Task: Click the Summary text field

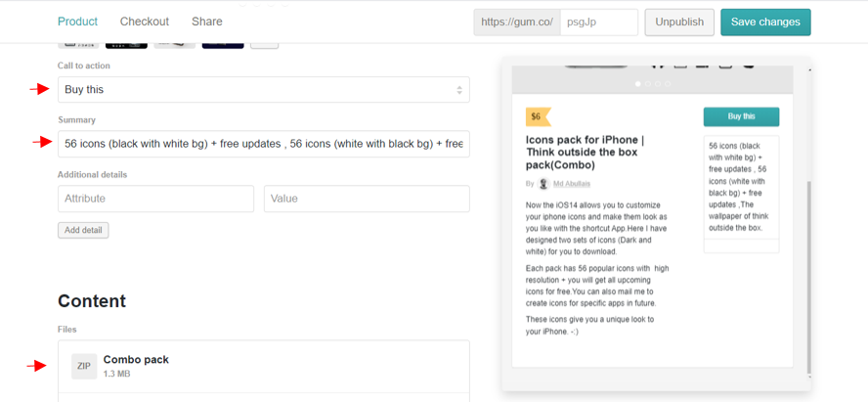Action: coord(263,144)
